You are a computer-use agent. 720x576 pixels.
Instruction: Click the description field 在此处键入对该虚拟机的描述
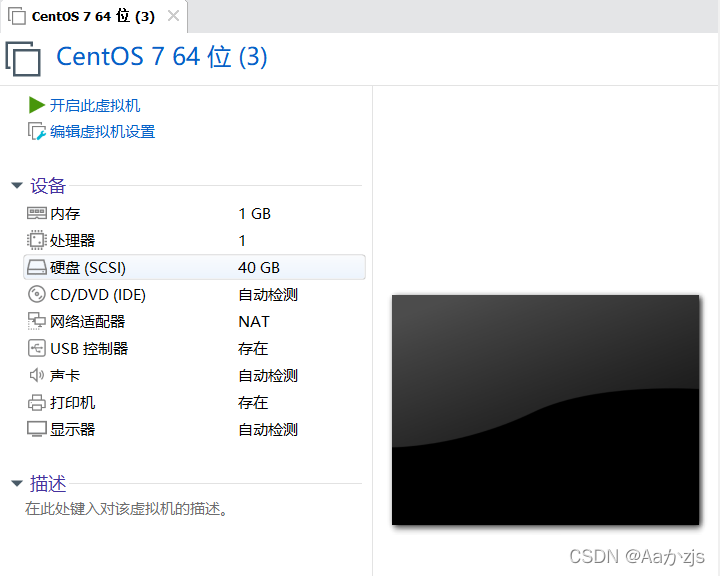[126, 508]
